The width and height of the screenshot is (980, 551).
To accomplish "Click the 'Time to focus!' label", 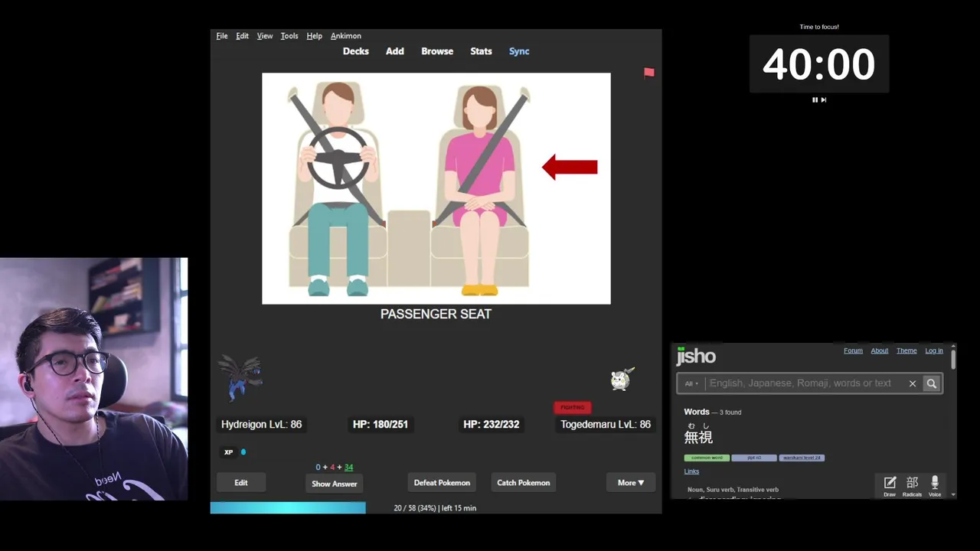I will [x=819, y=27].
